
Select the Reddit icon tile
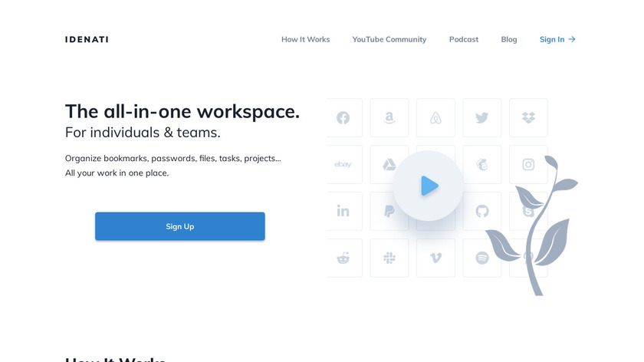coord(343,258)
